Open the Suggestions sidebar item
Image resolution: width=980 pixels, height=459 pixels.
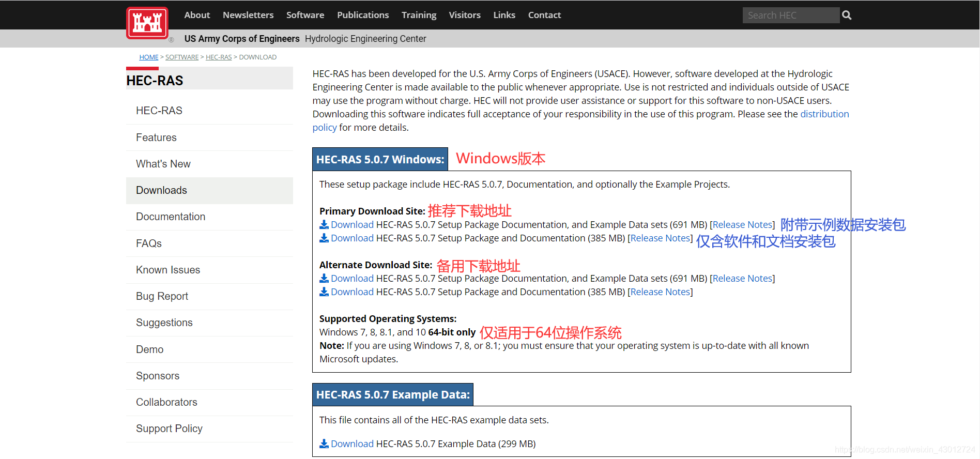pyautogui.click(x=209, y=323)
